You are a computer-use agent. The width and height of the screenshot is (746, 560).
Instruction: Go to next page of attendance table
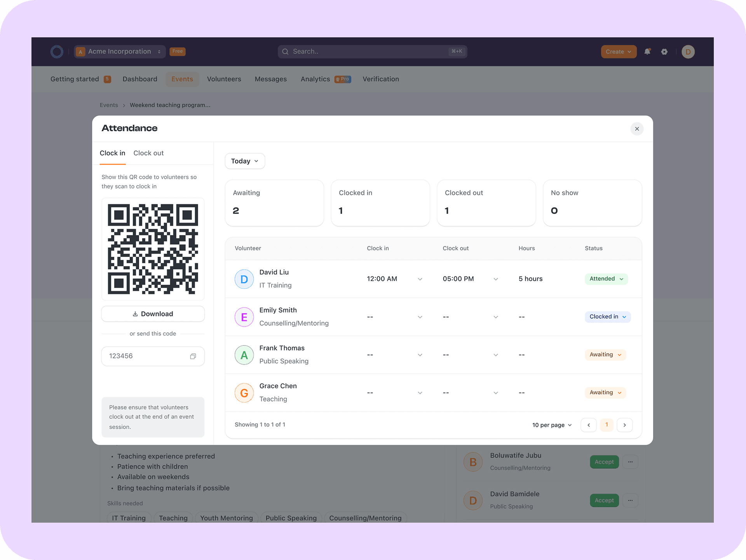pyautogui.click(x=625, y=425)
